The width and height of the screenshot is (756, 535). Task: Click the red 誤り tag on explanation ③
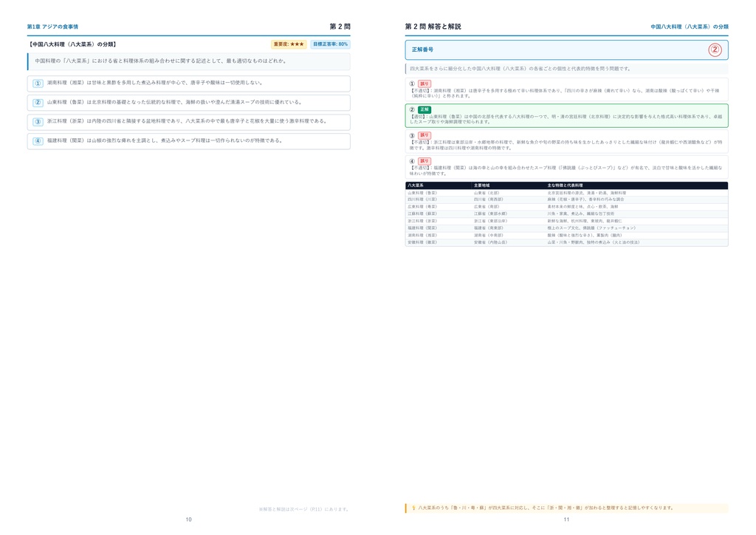coord(425,135)
